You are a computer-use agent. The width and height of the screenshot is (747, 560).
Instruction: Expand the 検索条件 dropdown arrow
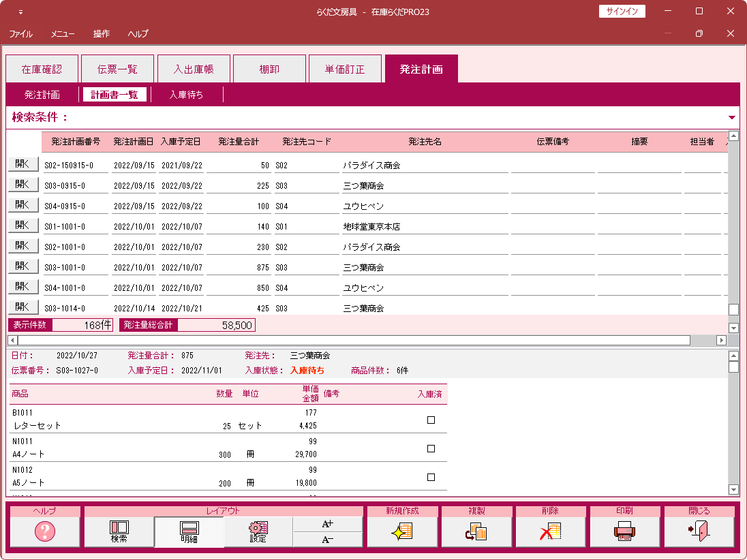tap(732, 118)
